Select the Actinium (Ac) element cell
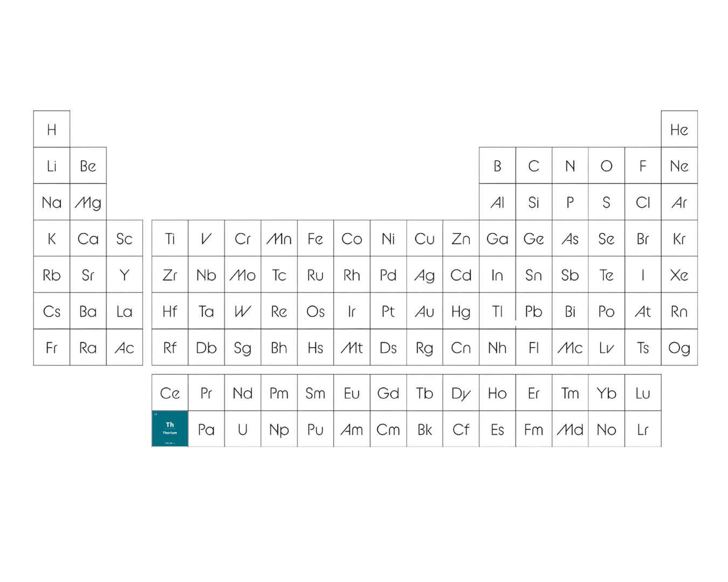The width and height of the screenshot is (728, 582). click(x=125, y=348)
